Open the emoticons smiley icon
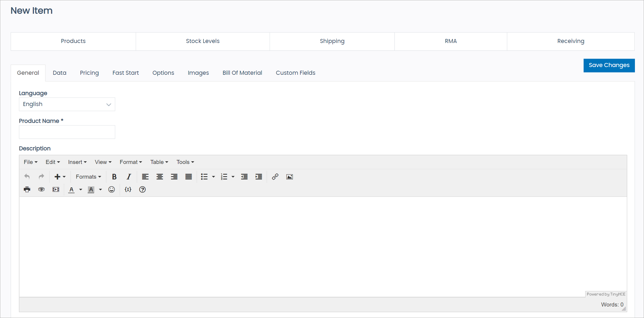 111,189
